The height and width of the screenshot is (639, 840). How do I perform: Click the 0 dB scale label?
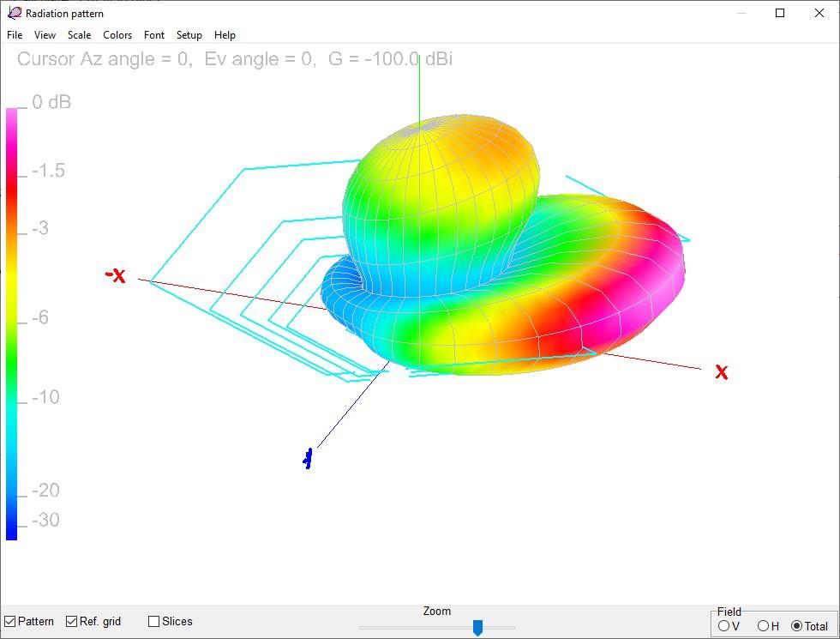51,102
